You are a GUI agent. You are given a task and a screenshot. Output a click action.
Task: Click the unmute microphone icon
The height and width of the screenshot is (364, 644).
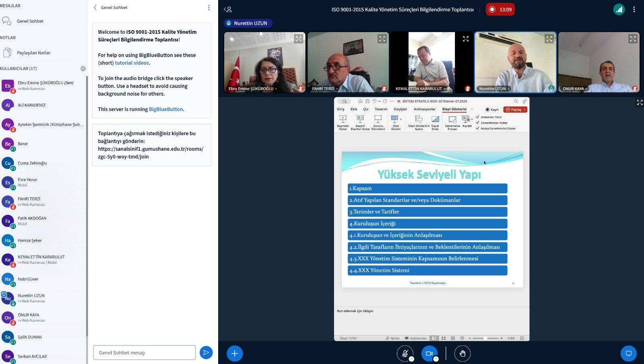pos(405,354)
